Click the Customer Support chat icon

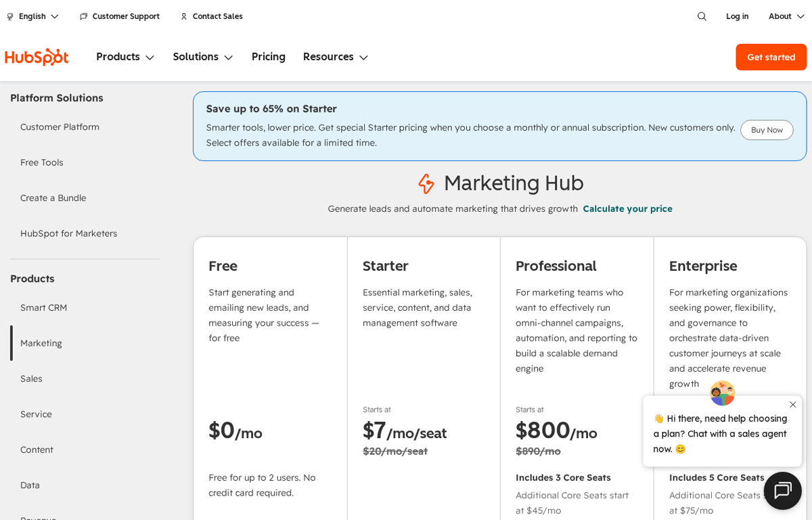coord(83,16)
